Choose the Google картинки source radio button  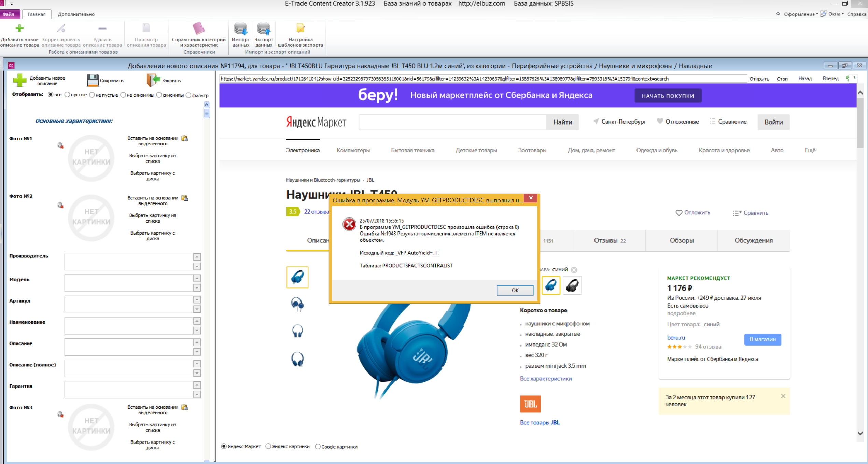[318, 447]
